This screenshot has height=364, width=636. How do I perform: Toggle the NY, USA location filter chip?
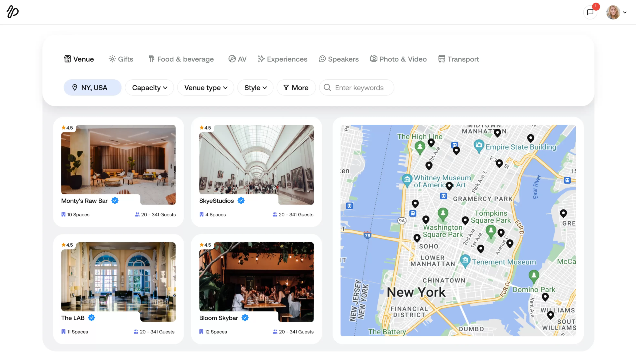click(92, 88)
